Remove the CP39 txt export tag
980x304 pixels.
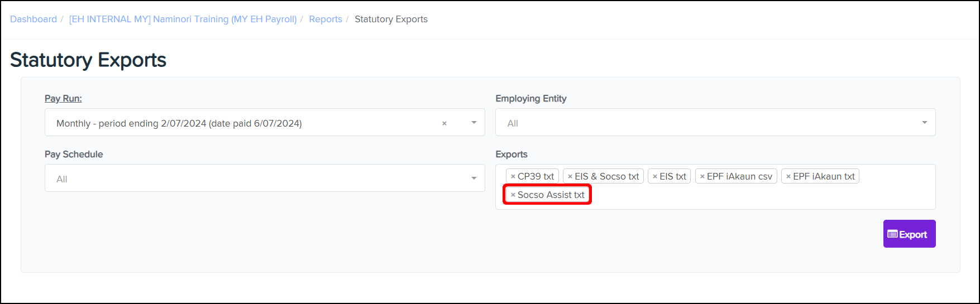(513, 177)
